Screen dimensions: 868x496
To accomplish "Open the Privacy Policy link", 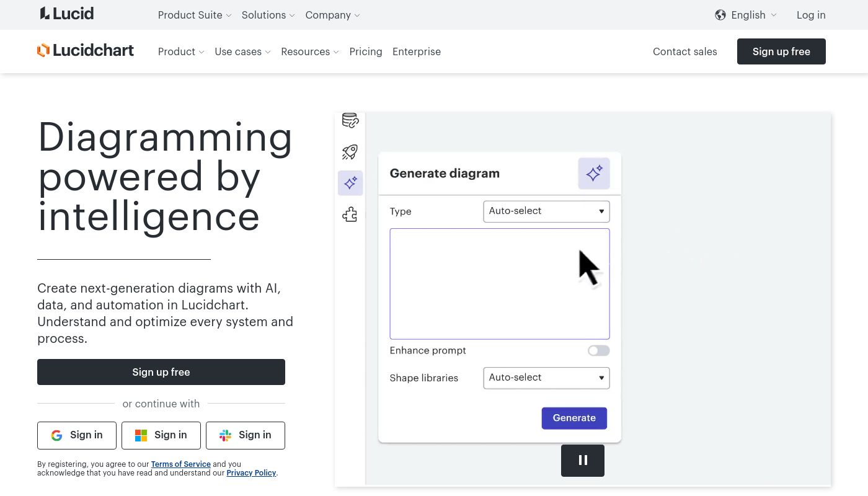I will [251, 472].
